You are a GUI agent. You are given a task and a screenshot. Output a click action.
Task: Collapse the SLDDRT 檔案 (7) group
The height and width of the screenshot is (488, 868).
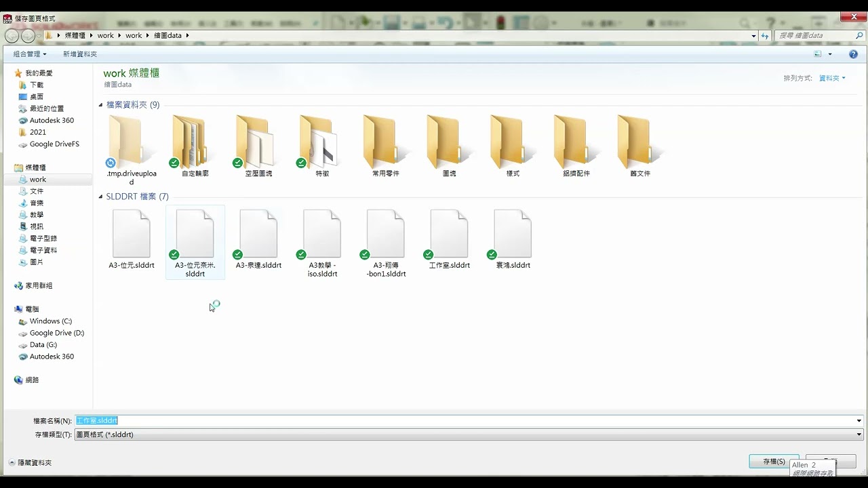click(x=101, y=197)
